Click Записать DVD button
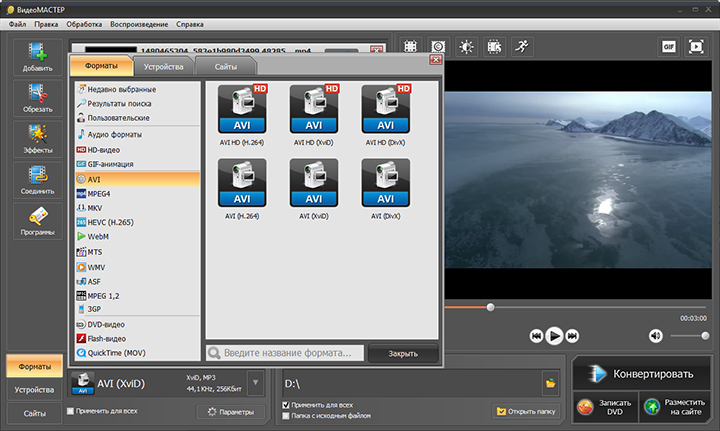This screenshot has height=431, width=720. click(x=605, y=407)
